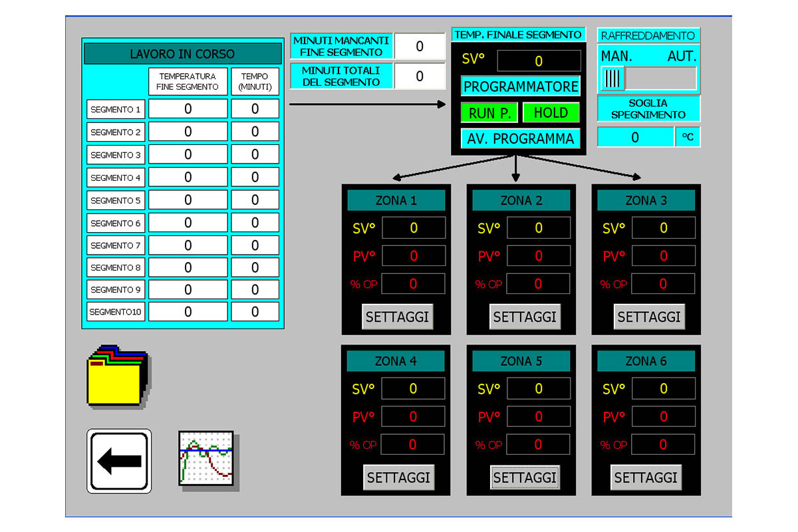Viewport: 798px width, 532px height.
Task: Click the back arrow icon
Action: pos(119,461)
